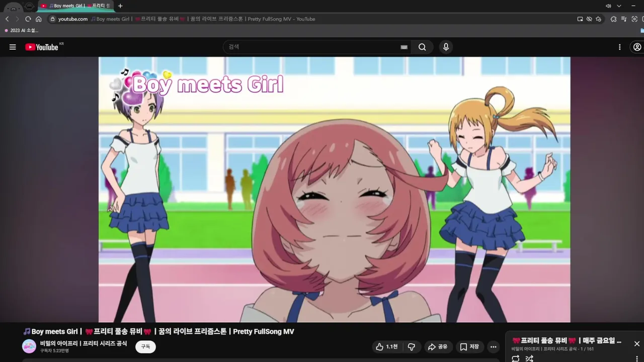The height and width of the screenshot is (362, 644).
Task: Open playlist panel three-dot options
Action: tap(636, 358)
